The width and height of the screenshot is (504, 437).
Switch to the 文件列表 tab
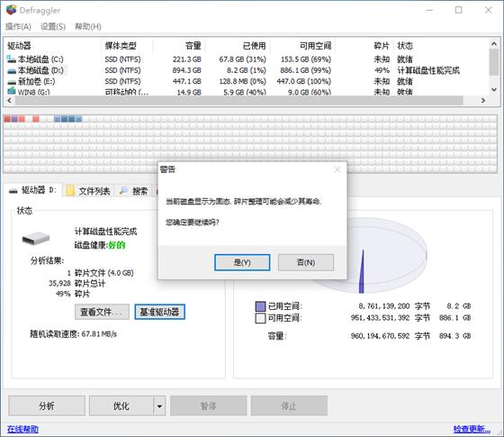pyautogui.click(x=88, y=191)
